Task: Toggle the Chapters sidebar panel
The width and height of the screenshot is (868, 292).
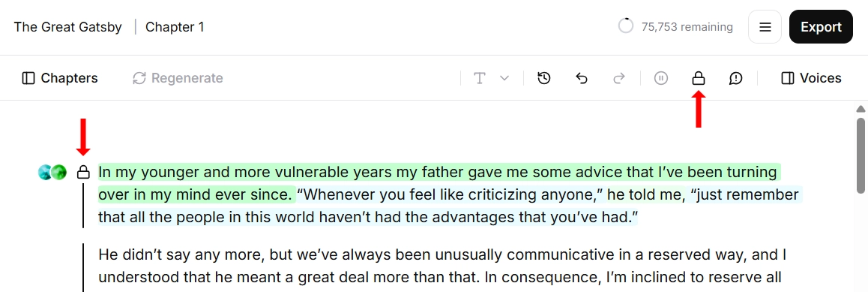Action: point(60,79)
